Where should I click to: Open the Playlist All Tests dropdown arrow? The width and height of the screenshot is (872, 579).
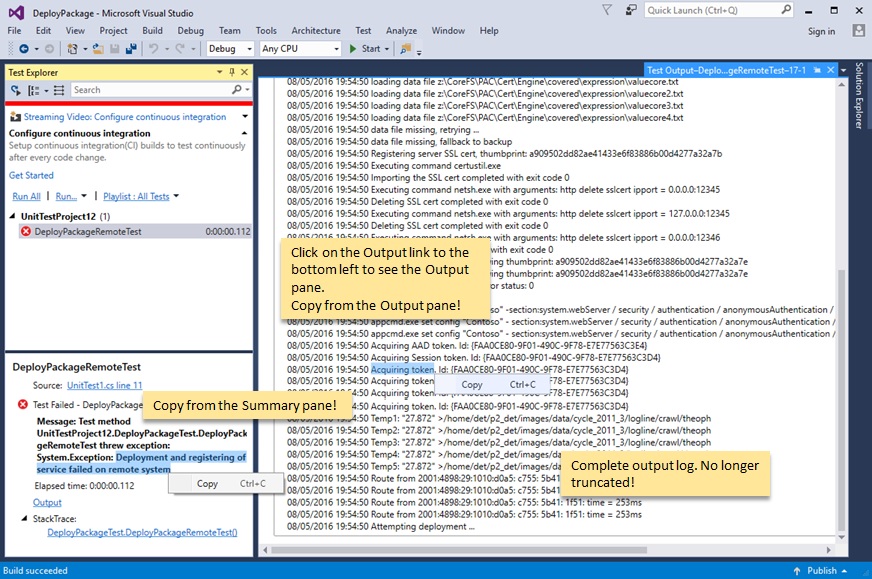pos(176,196)
